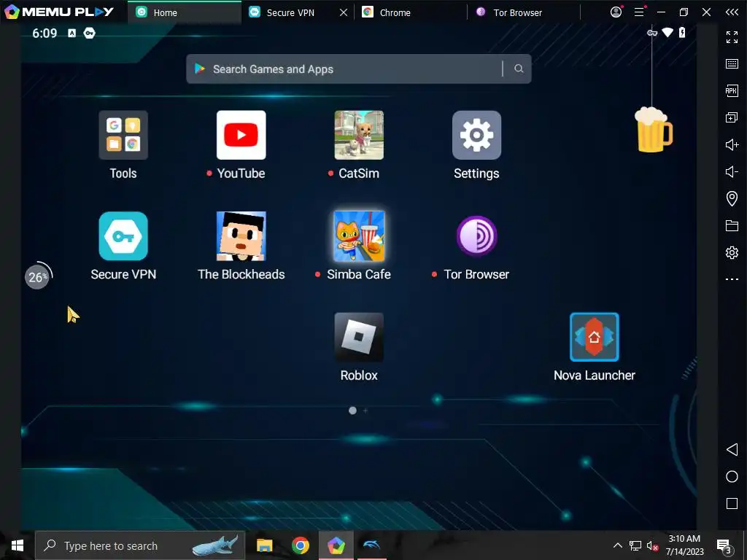
Task: Open the notification center icon
Action: (x=724, y=546)
